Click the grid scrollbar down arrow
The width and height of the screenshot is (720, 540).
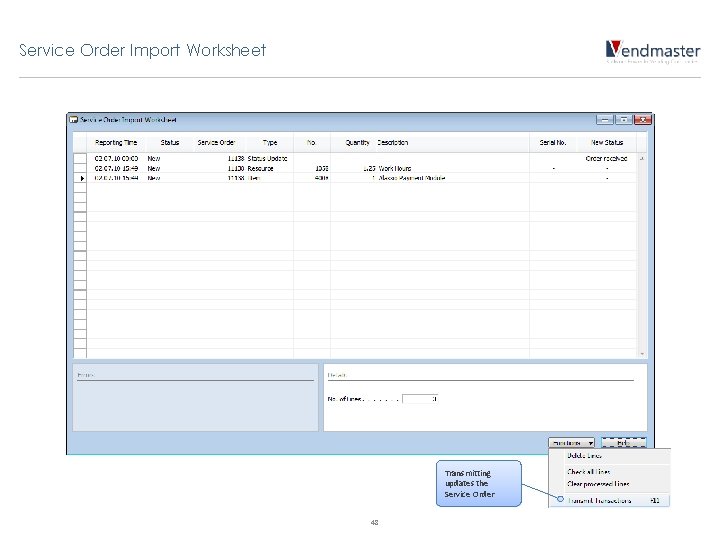click(641, 354)
